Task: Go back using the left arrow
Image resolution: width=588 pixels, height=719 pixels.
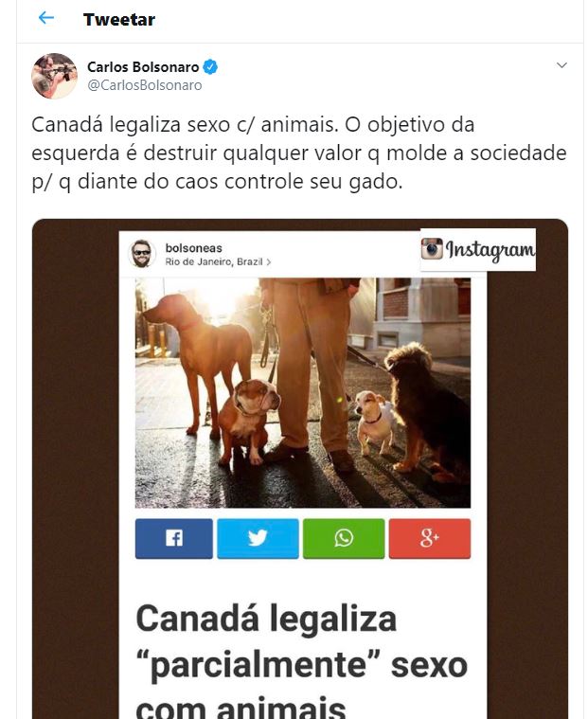Action: [45, 18]
